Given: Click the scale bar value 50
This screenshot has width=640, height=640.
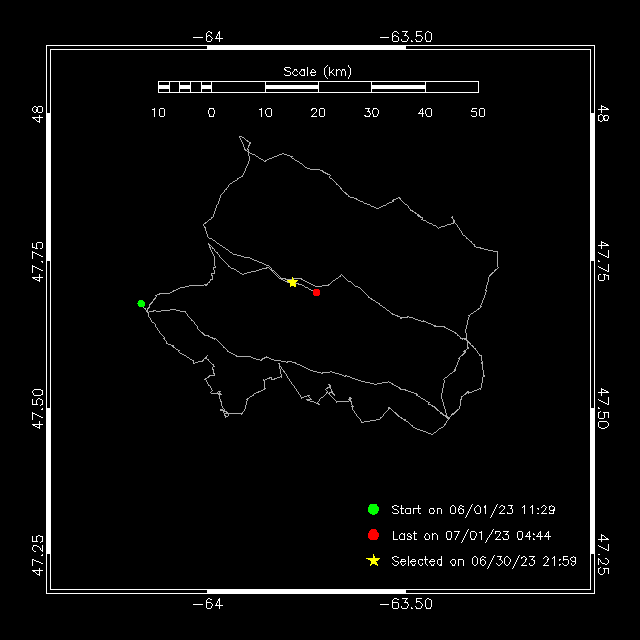Looking at the screenshot, I should pos(478,113).
